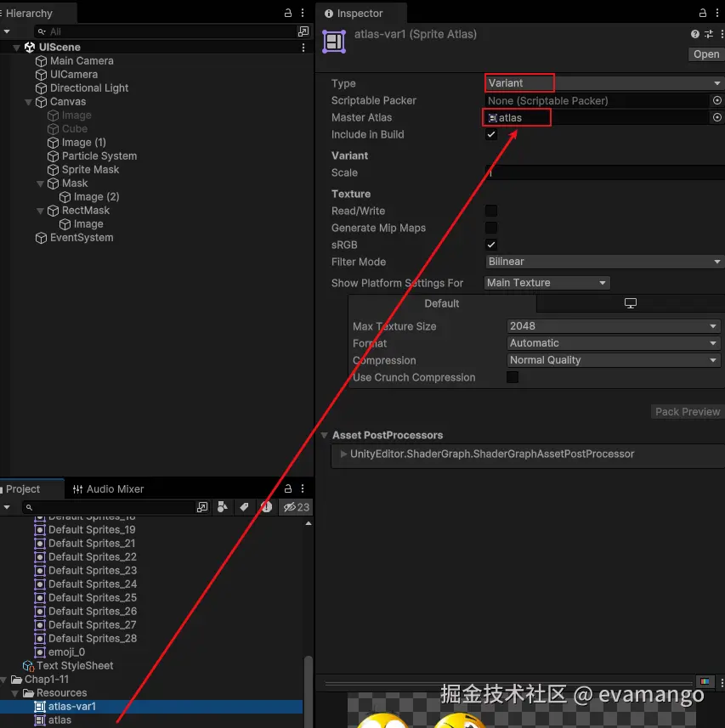Screen dimensions: 725x728
Task: Select the standalone platform monitor tab
Action: point(631,303)
